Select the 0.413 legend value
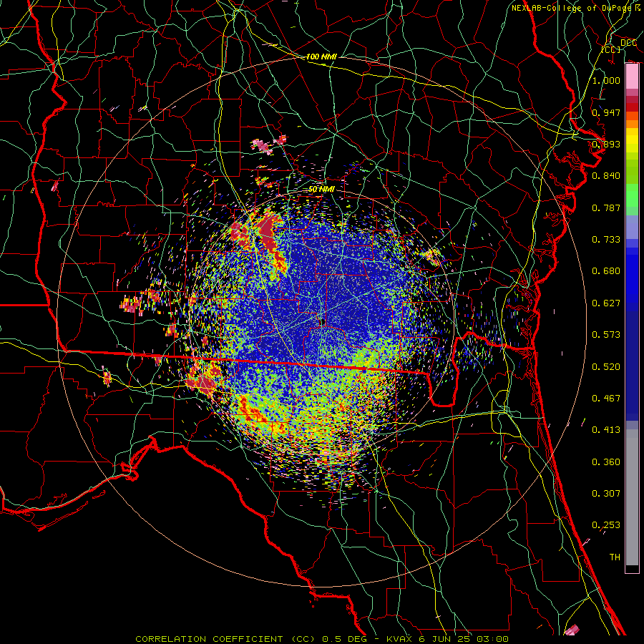This screenshot has height=644, width=644. [606, 430]
